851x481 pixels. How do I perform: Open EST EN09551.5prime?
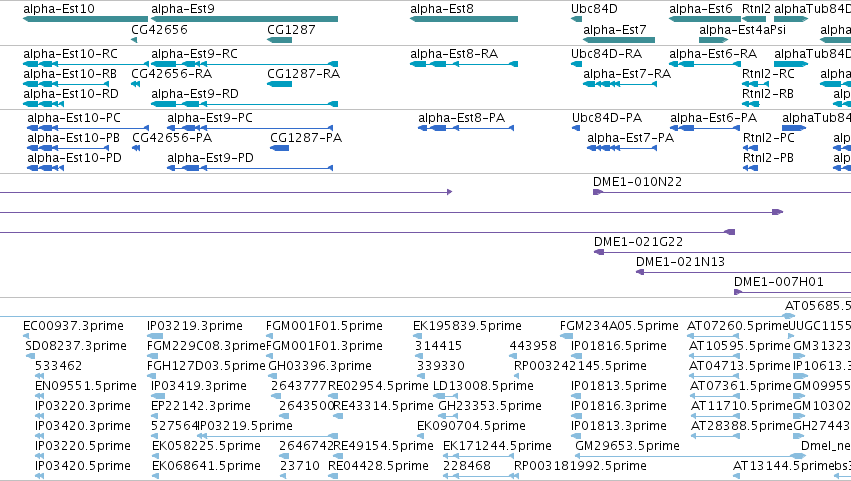click(x=39, y=396)
